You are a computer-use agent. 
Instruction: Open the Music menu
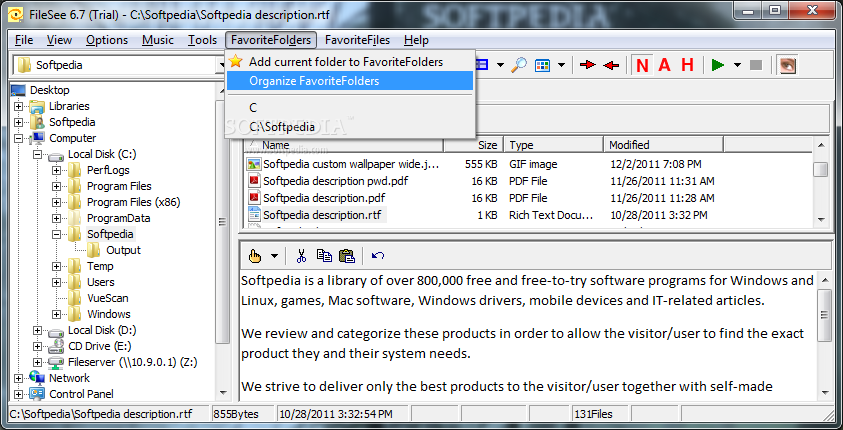click(x=158, y=40)
